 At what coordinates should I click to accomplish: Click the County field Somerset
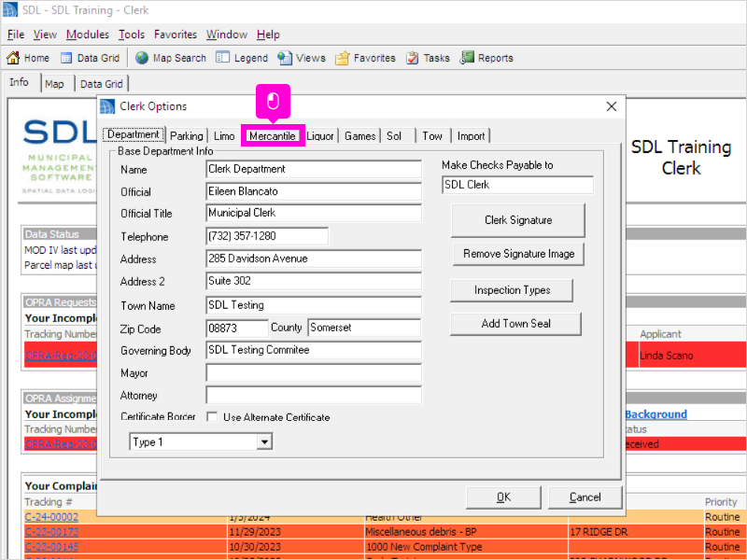tap(364, 328)
